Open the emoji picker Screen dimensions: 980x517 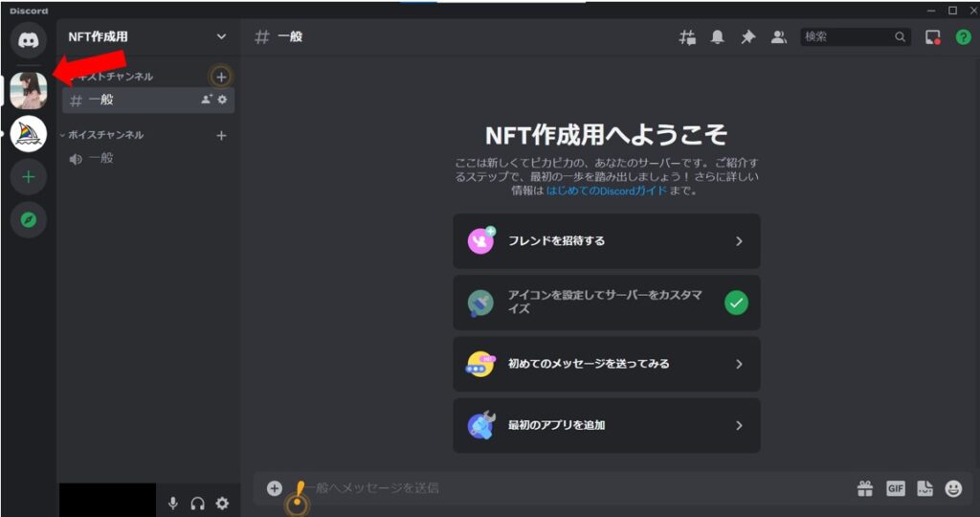coord(954,488)
